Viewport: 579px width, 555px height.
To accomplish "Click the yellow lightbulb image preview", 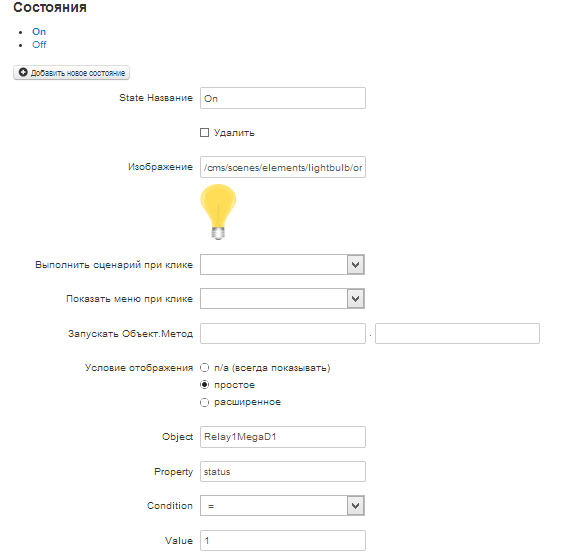I will pos(218,212).
